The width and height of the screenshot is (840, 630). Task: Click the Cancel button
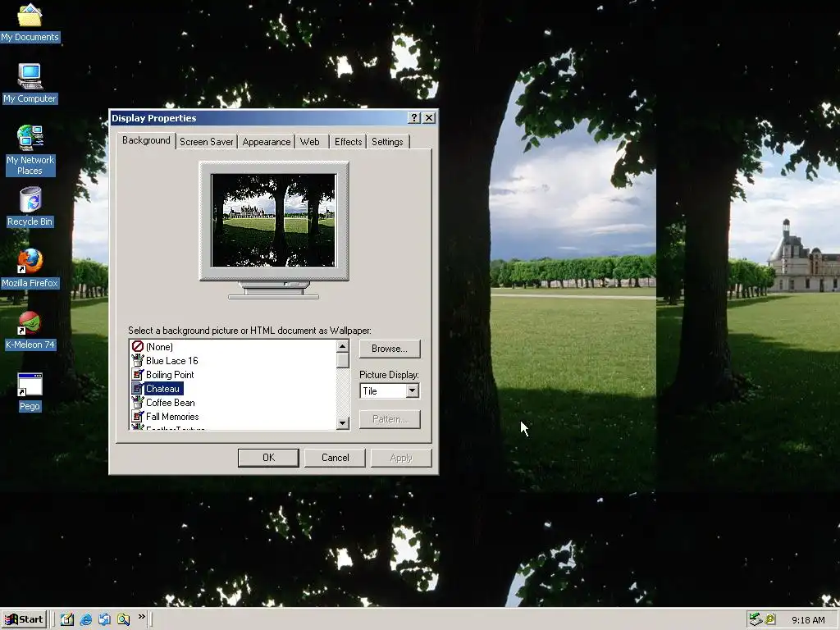335,458
